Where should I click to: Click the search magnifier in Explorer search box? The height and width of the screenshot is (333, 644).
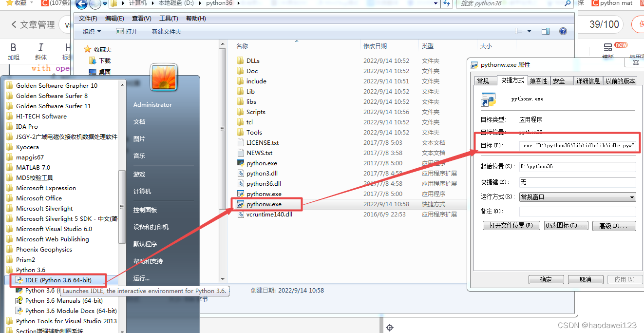[x=568, y=3]
